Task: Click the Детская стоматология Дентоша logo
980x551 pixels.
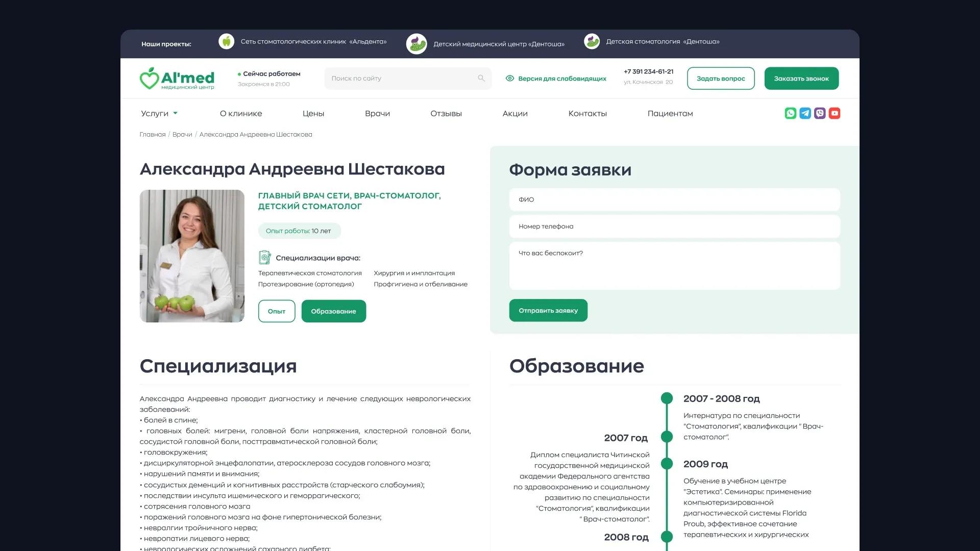Action: [592, 41]
